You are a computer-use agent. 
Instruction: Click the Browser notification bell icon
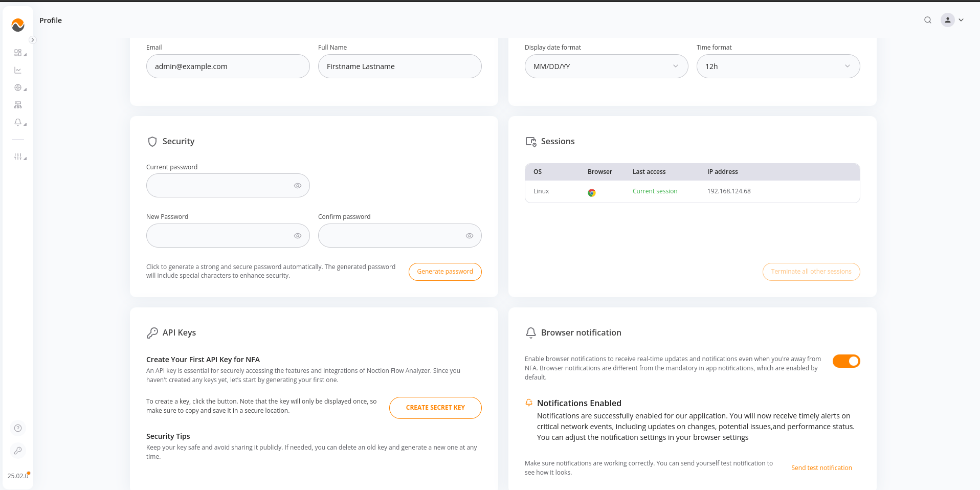point(531,333)
